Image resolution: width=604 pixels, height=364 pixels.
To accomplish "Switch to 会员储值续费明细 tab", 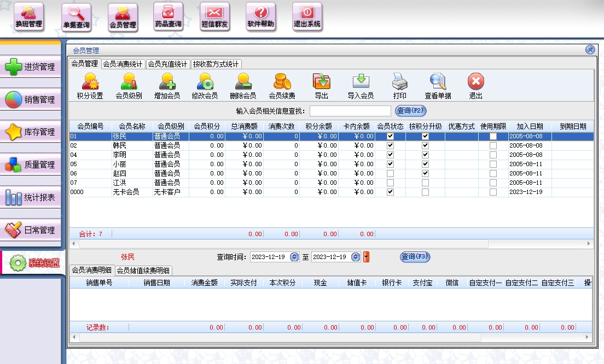I will coord(143,271).
